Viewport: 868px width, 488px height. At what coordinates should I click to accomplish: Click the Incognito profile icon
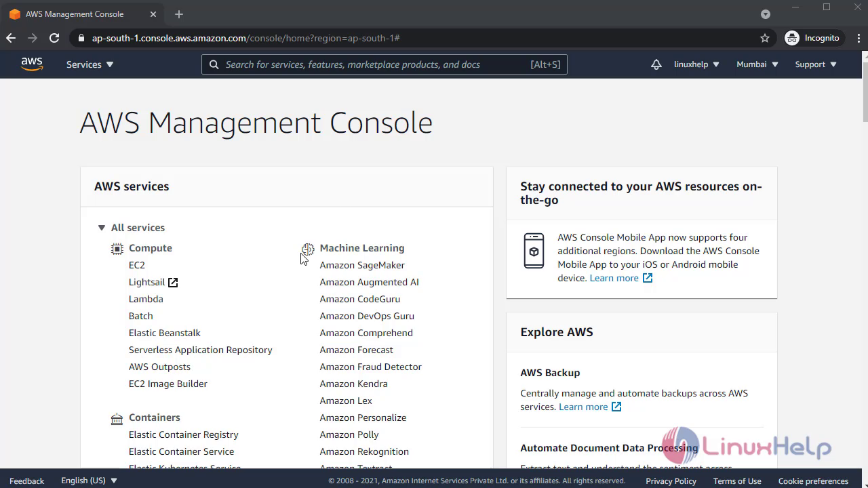pos(792,38)
